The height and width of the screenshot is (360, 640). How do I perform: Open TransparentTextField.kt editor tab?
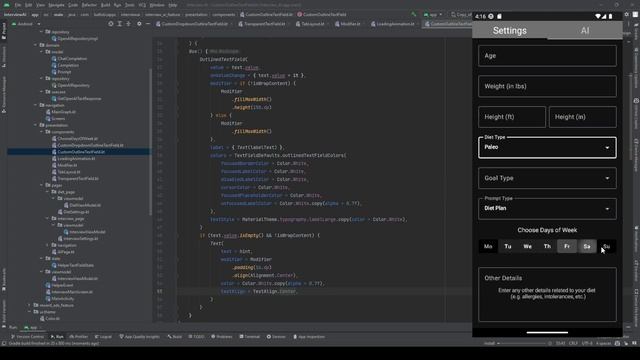pyautogui.click(x=262, y=24)
